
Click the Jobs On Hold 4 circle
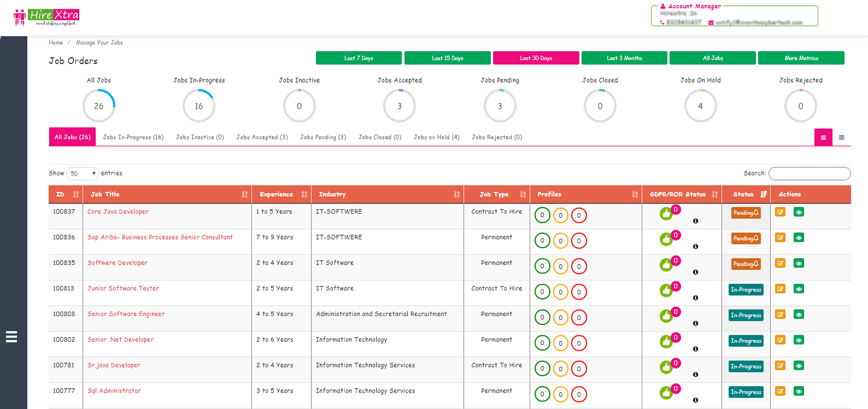[x=700, y=106]
